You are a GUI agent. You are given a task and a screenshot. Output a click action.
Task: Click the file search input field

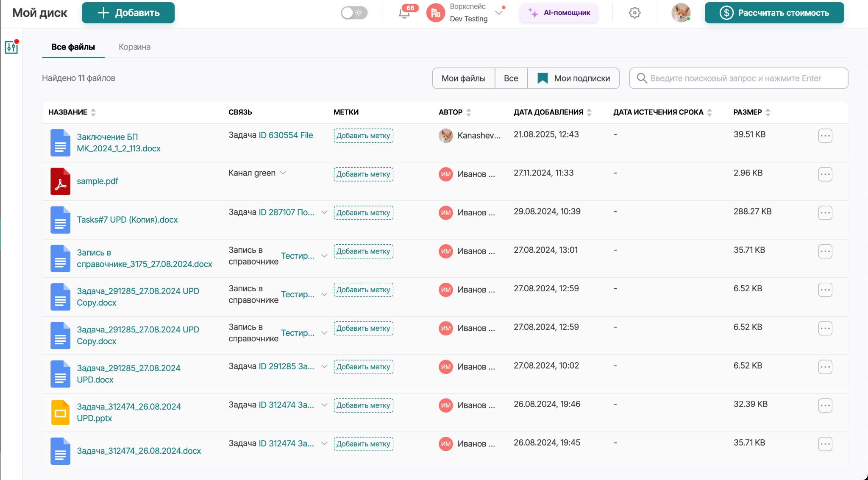click(x=738, y=78)
